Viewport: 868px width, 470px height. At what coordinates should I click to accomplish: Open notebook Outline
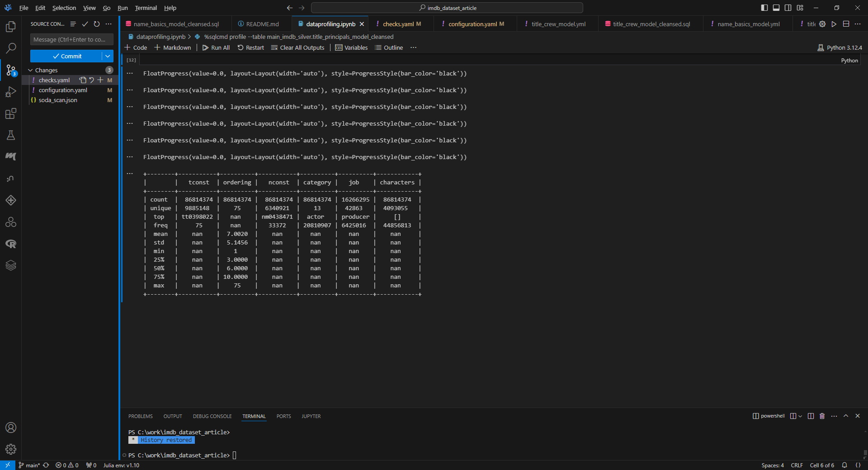[389, 47]
